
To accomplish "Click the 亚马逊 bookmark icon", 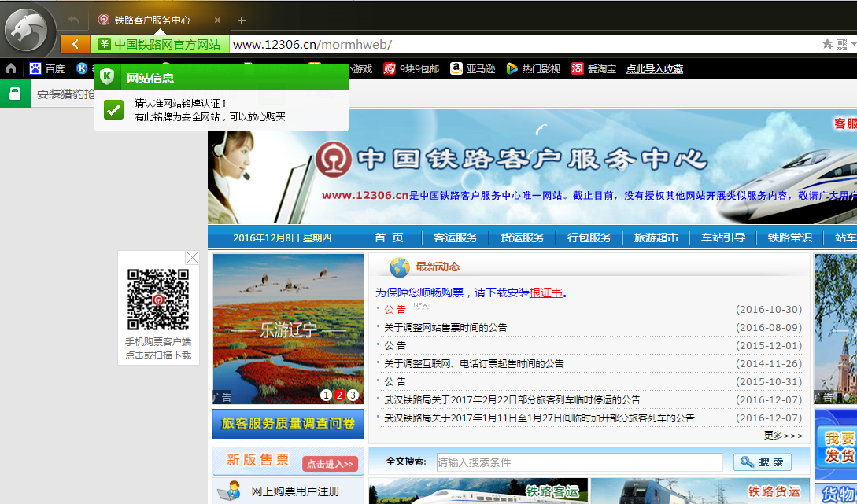I will [456, 69].
